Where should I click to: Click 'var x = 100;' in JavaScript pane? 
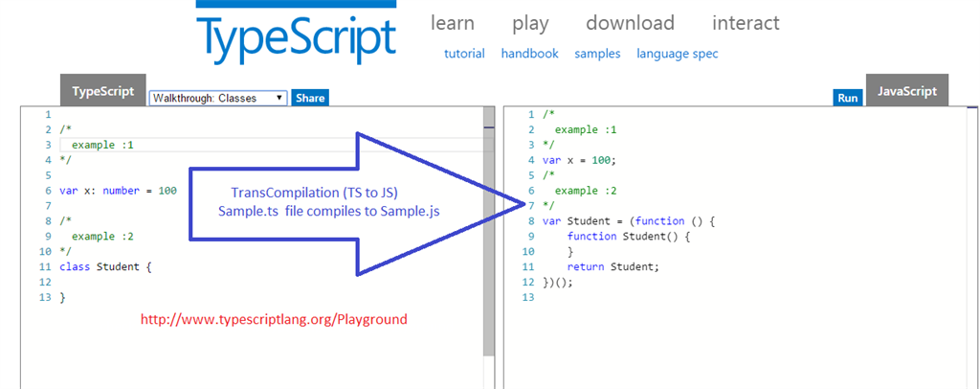click(x=579, y=160)
